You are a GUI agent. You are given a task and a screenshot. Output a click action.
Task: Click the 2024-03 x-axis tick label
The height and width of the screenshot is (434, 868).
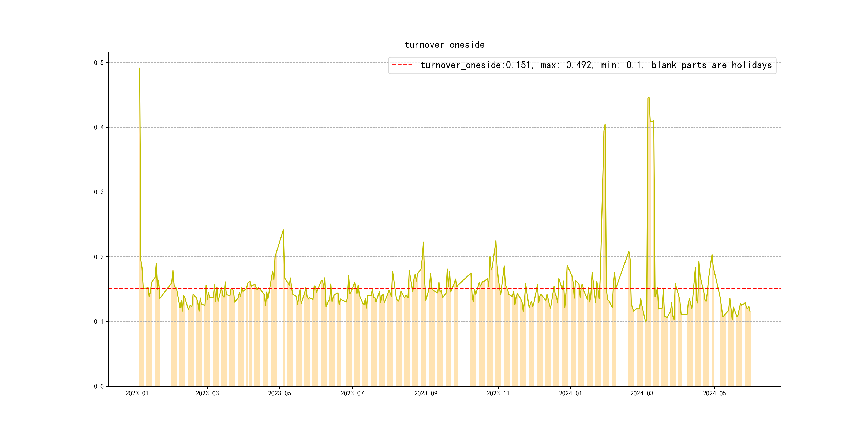click(x=642, y=393)
